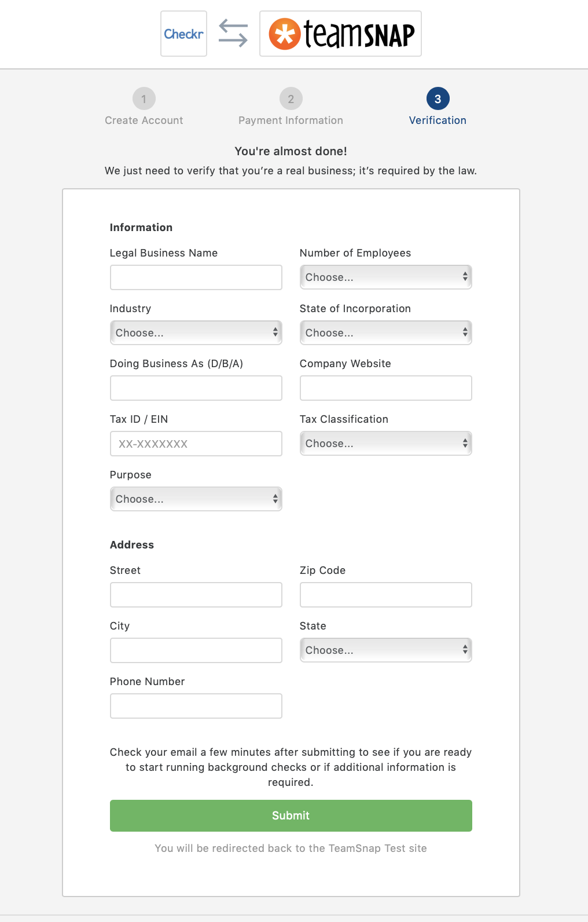Open the Number of Employees dropdown
This screenshot has width=588, height=922.
tap(385, 277)
